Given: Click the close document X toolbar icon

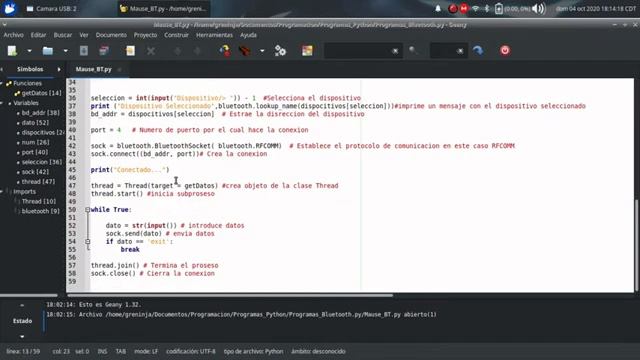Looking at the screenshot, I should (x=151, y=51).
